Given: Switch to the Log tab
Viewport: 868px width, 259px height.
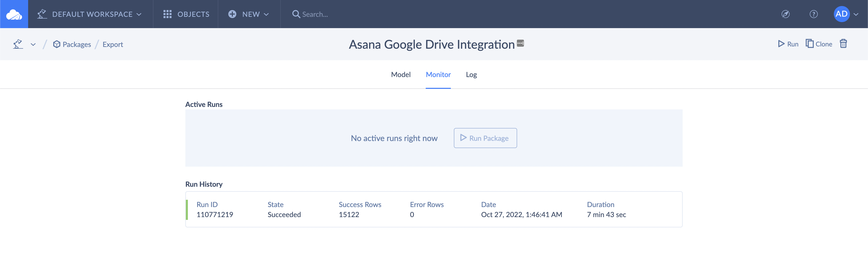Looking at the screenshot, I should [471, 75].
